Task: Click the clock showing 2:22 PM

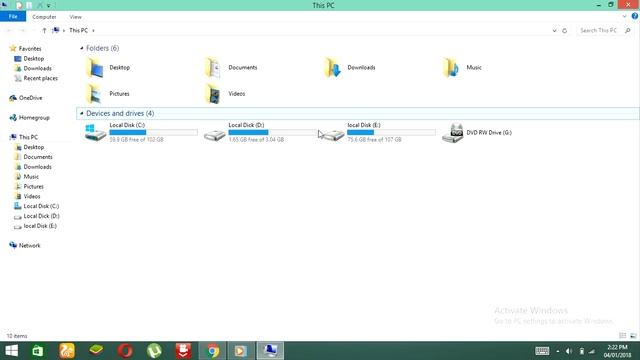Action: [x=617, y=347]
